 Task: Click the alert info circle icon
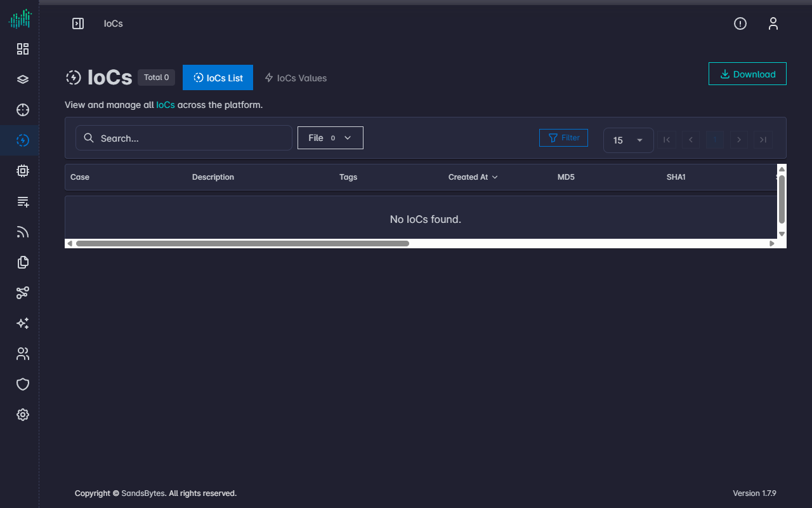pos(740,23)
